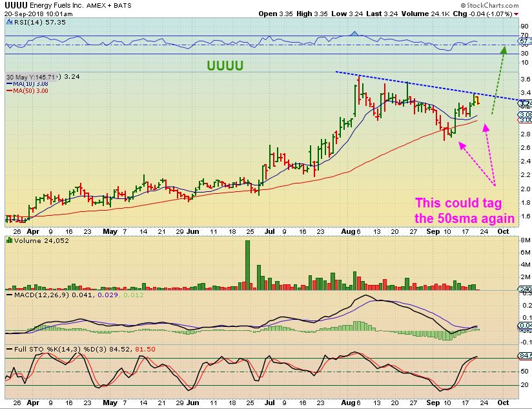Screen dimensions: 532x409
Task: Click the red down-triangle beside the Chg value
Action: coord(516,14)
